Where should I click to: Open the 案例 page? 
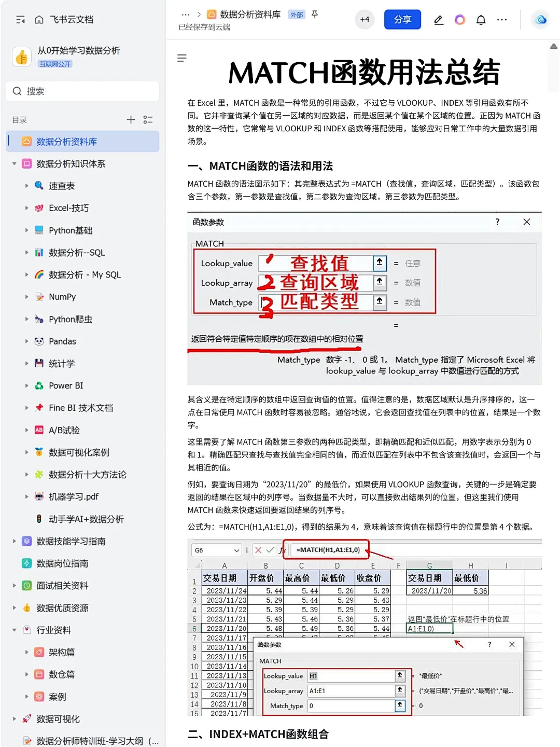click(58, 697)
